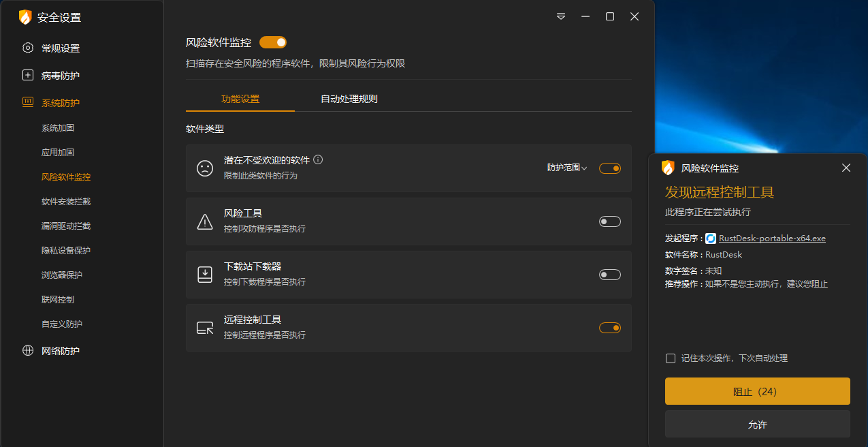868x447 pixels.
Task: Click the warning triangle icon for 风险工具
Action: 205,221
